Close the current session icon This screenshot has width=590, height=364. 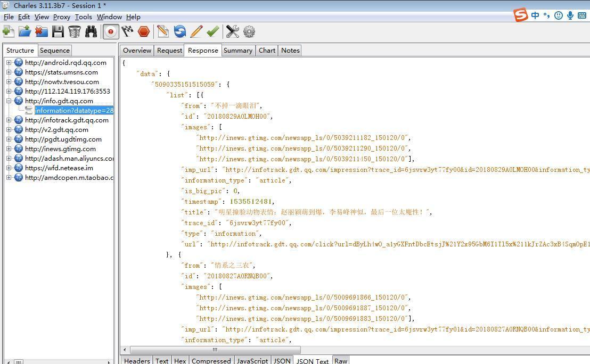[42, 31]
